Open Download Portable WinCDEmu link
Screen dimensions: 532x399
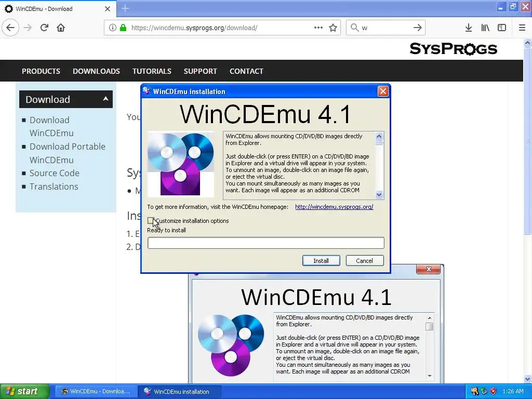point(68,153)
